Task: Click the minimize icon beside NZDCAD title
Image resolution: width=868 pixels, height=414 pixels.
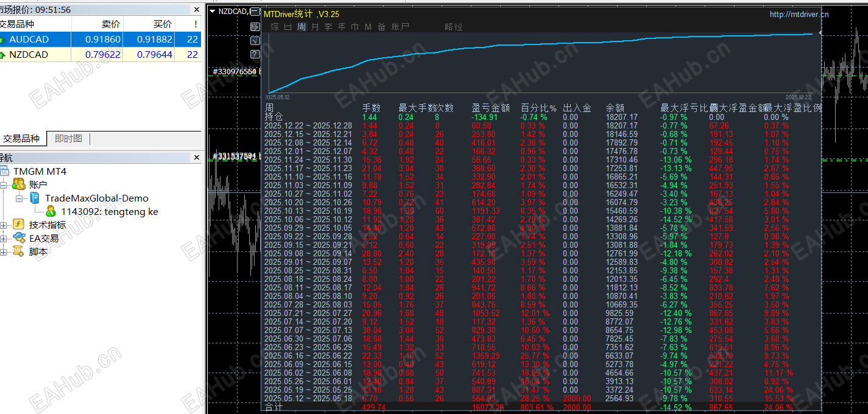Action: pyautogui.click(x=255, y=12)
